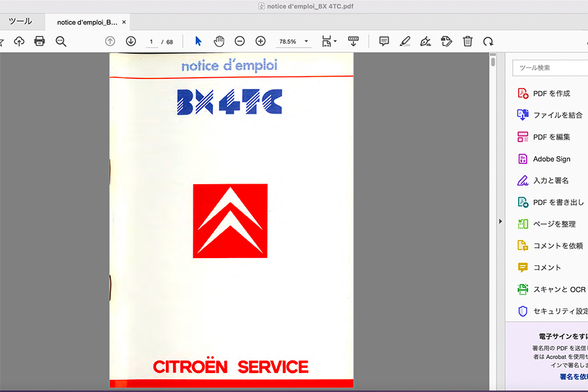Click the upload to cloud icon
The width and height of the screenshot is (588, 392).
19,41
